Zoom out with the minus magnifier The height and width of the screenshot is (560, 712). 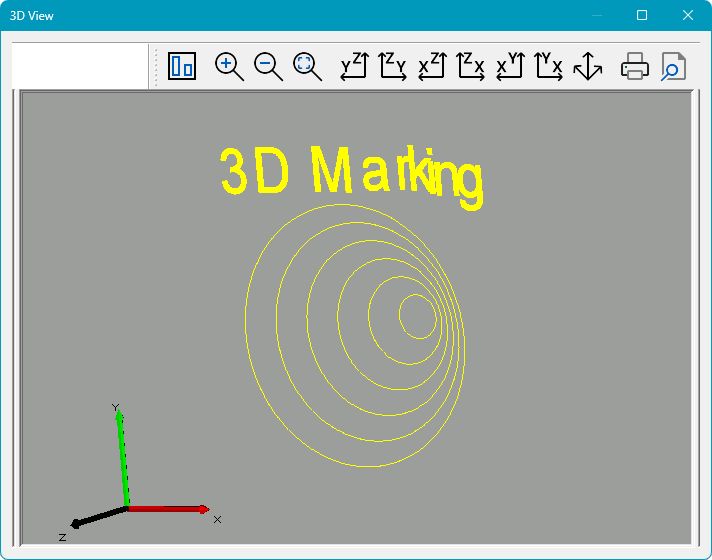pos(268,67)
